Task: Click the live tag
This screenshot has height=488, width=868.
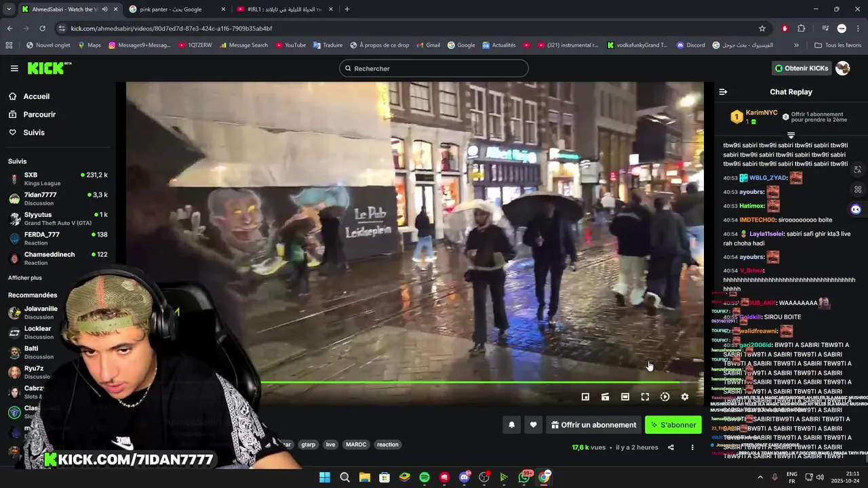Action: [330, 445]
